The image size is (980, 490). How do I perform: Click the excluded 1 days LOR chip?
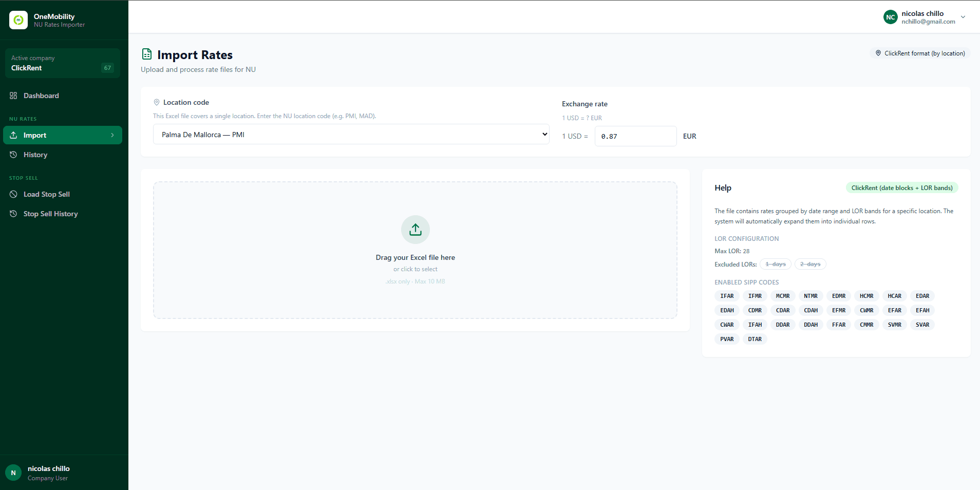776,264
